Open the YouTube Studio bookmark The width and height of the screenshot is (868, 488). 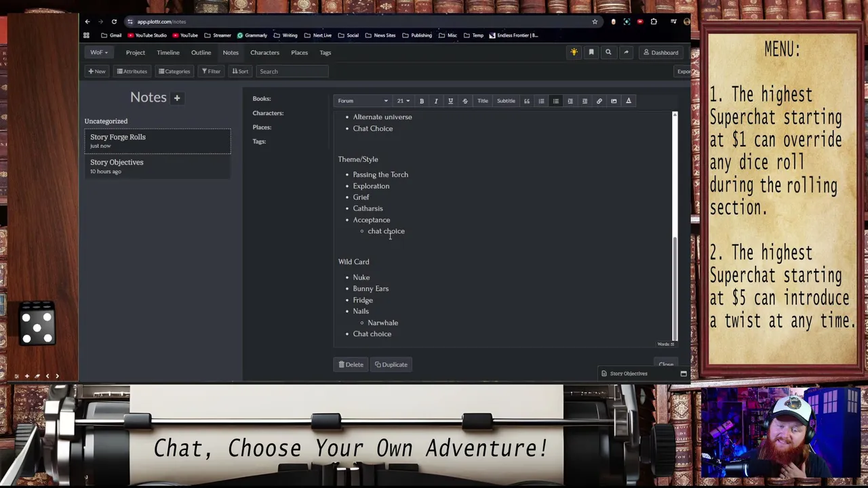tap(147, 35)
